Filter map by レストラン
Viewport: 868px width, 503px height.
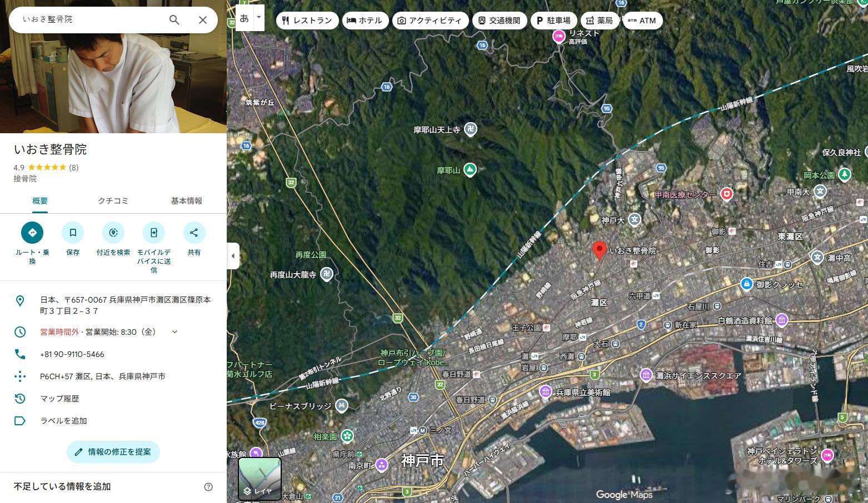pos(307,21)
